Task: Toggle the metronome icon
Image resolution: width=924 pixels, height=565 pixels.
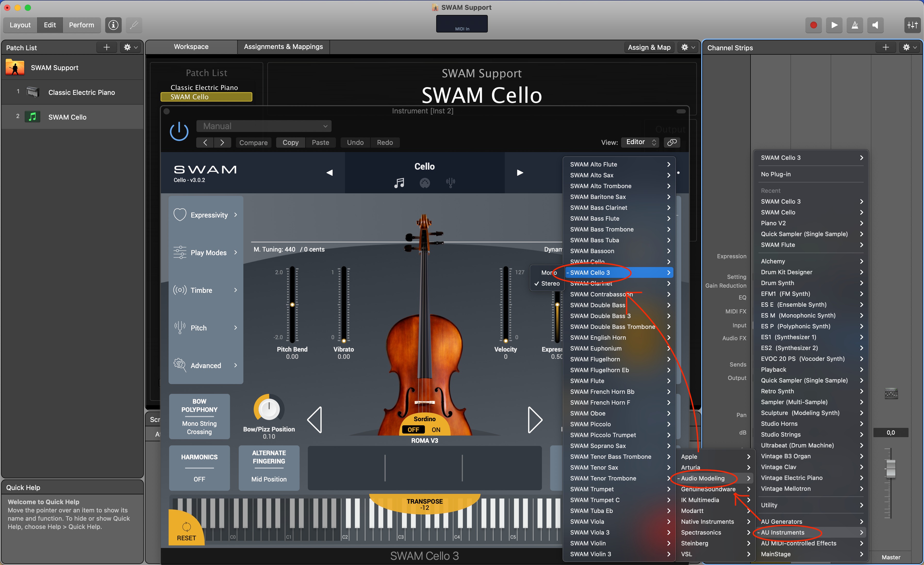Action: pyautogui.click(x=855, y=25)
